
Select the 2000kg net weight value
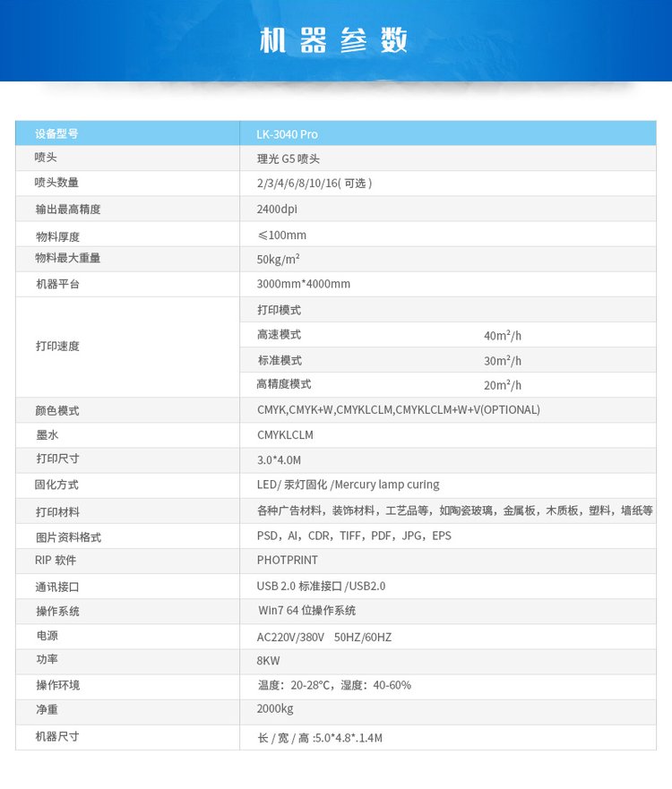274,708
